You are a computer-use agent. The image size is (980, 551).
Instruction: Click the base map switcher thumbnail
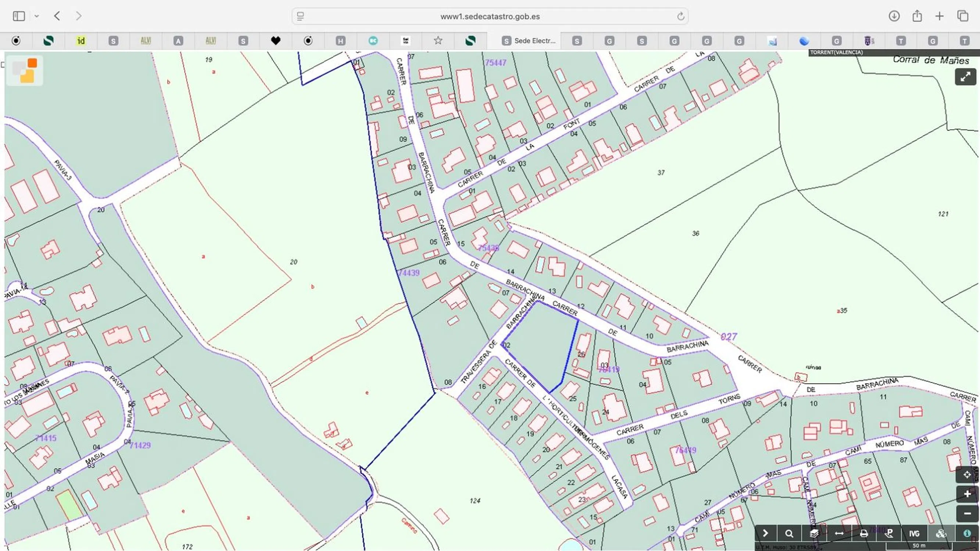point(25,71)
